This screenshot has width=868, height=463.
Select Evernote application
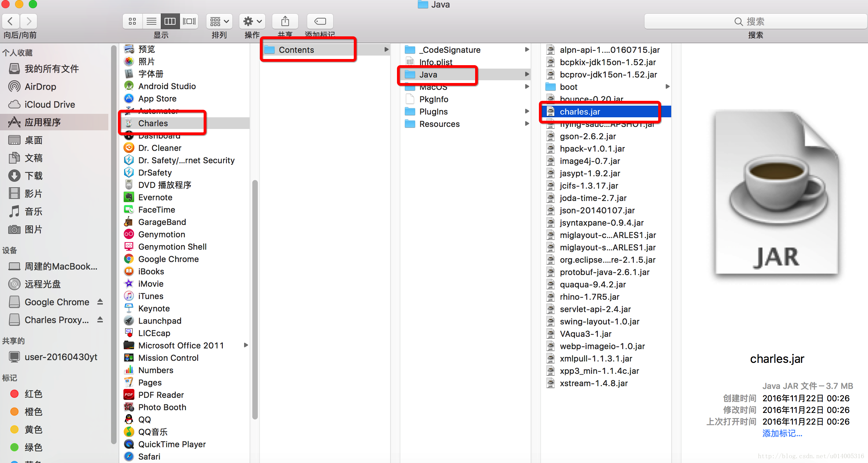coord(185,197)
